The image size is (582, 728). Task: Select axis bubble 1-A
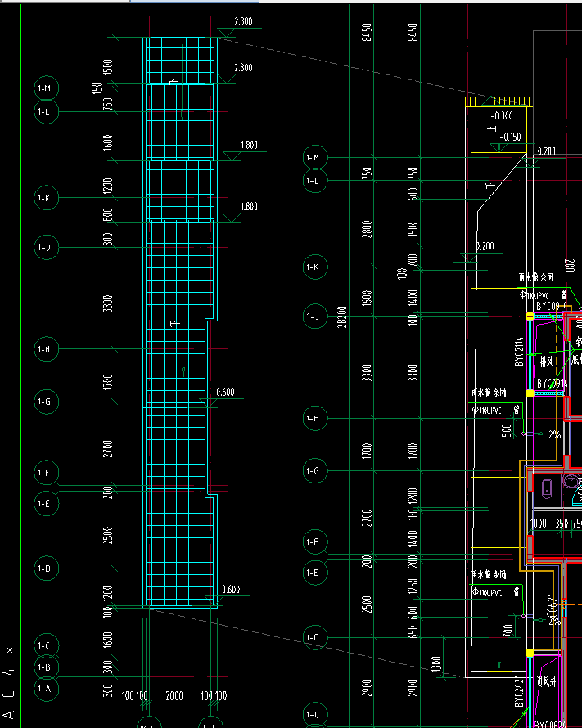point(46,689)
